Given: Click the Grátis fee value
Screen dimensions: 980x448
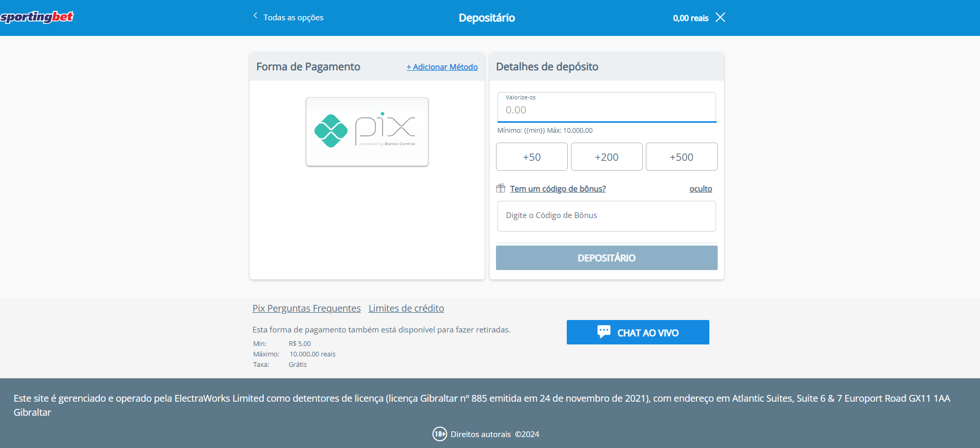Looking at the screenshot, I should (x=298, y=364).
